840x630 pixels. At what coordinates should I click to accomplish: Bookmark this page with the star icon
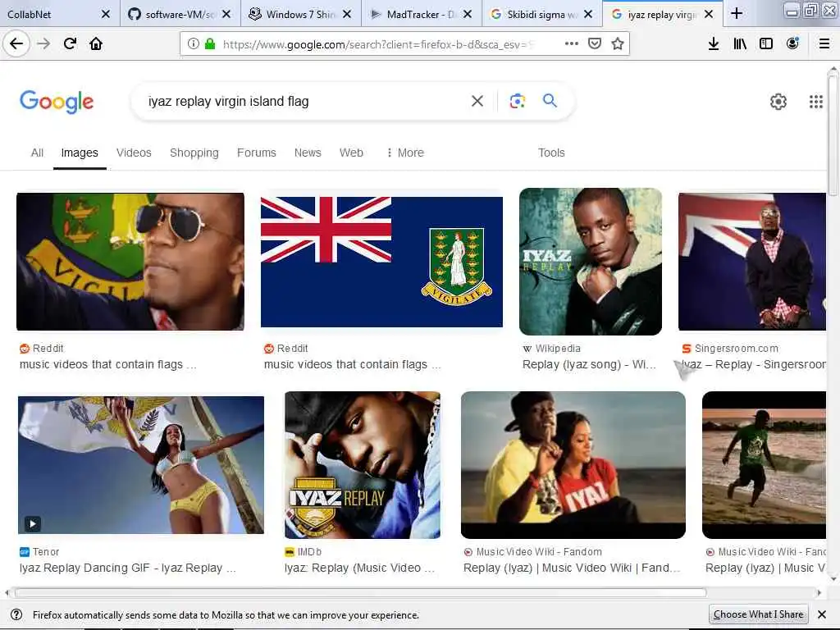tap(618, 43)
